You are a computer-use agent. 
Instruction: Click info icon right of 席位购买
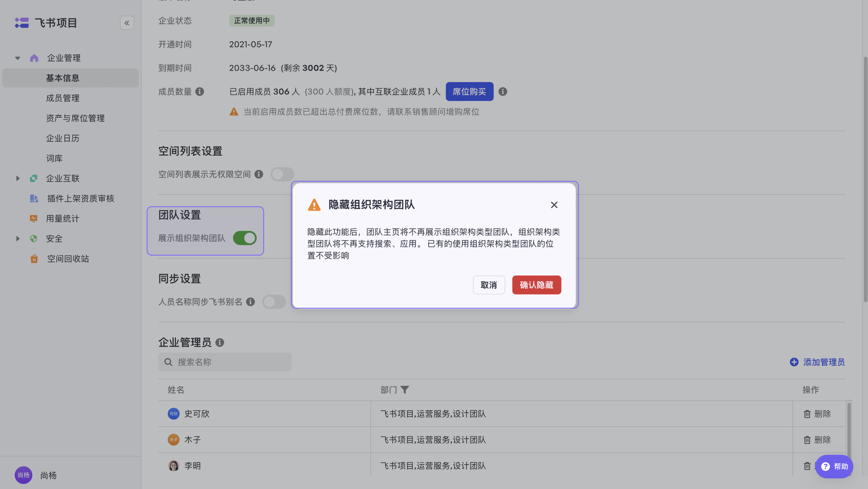click(502, 92)
